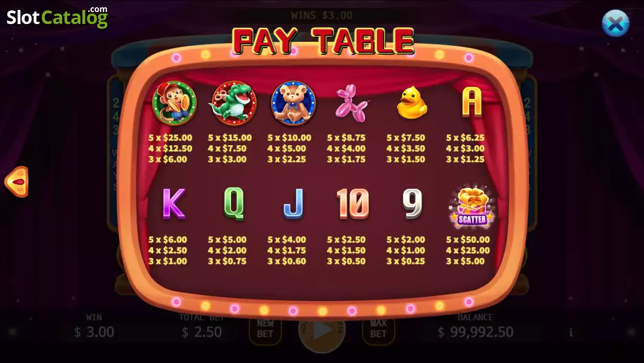Open the New Bet button
644x363 pixels.
coord(265,329)
